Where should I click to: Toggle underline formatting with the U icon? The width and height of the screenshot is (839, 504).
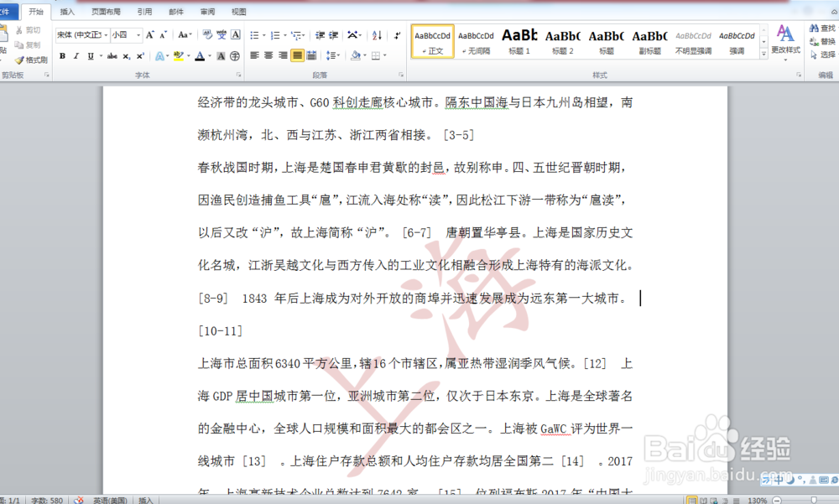[91, 55]
